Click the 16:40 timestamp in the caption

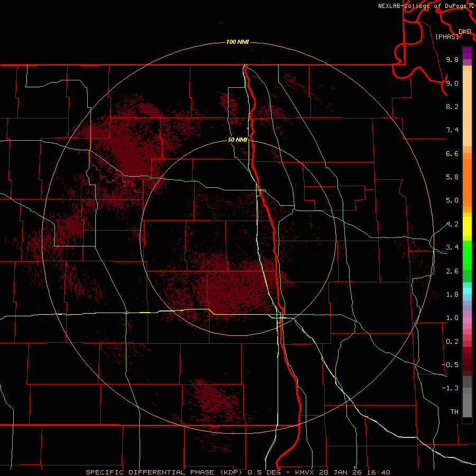(x=378, y=472)
